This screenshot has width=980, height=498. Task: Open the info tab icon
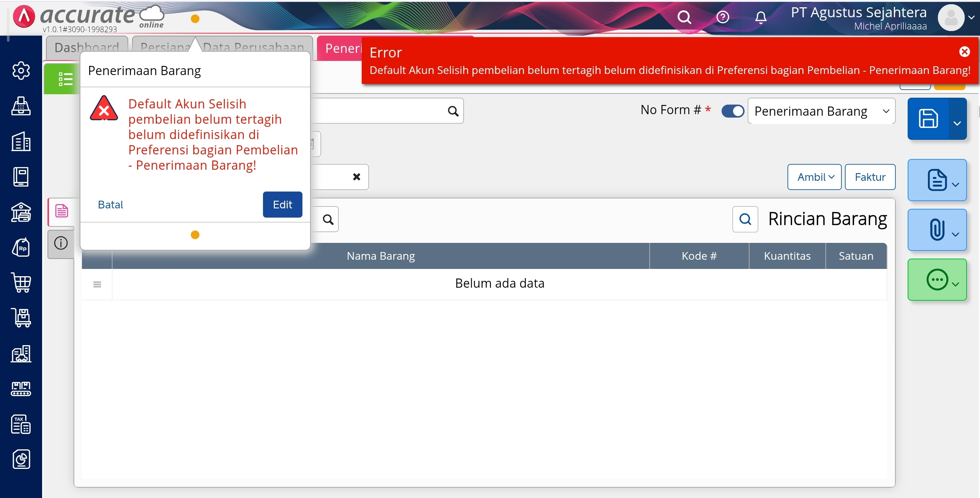61,243
